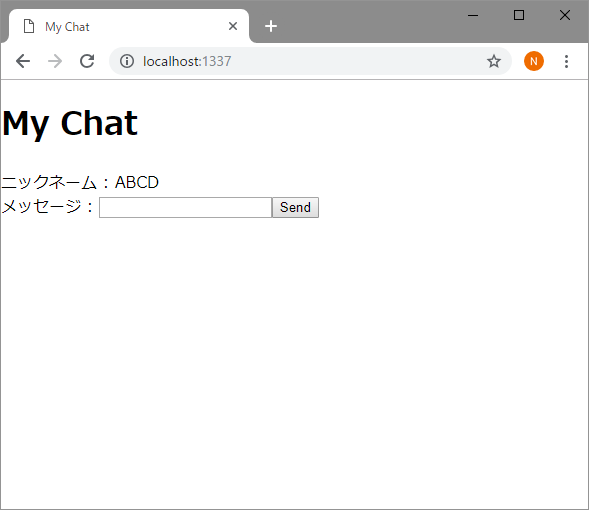Select the My Chat browser tab
The height and width of the screenshot is (510, 589).
tap(129, 26)
